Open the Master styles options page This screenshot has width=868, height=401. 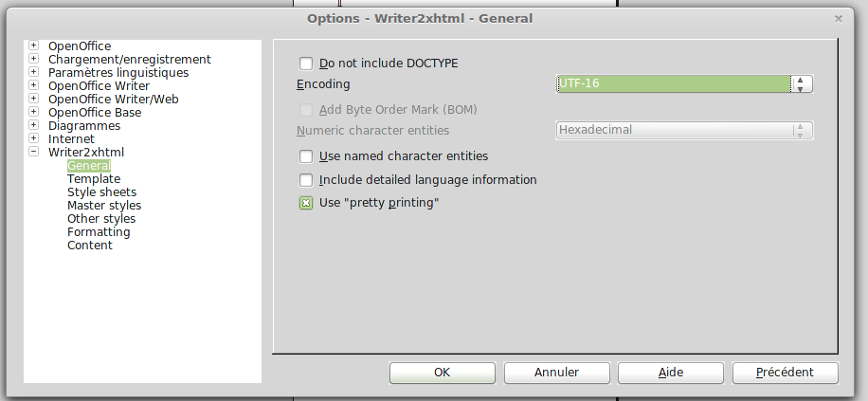[104, 206]
